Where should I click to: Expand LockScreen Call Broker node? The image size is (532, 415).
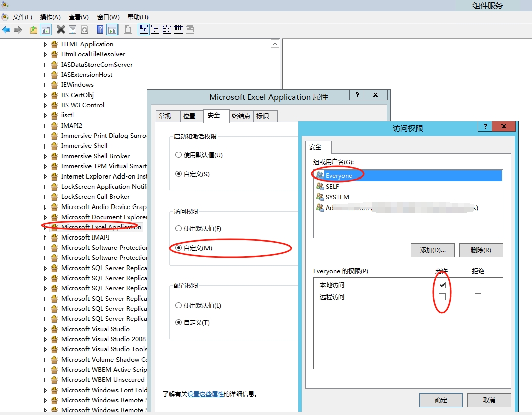[45, 197]
